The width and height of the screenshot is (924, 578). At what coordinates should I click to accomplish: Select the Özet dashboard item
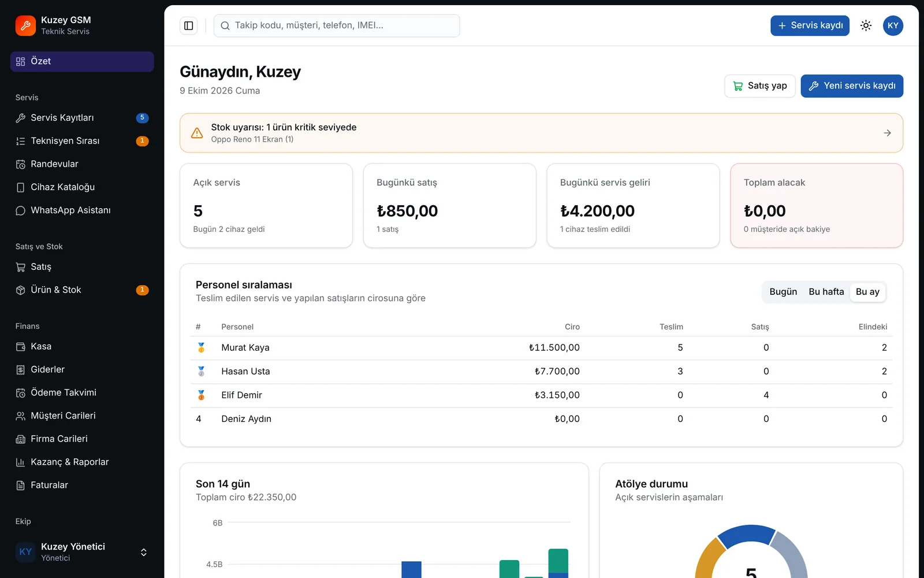click(82, 61)
